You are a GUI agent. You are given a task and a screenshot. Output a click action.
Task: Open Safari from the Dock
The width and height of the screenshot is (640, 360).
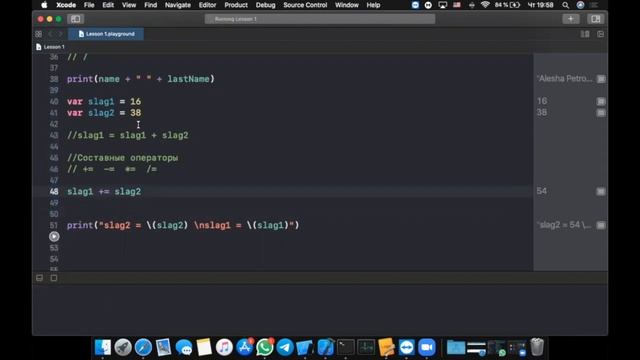[143, 347]
